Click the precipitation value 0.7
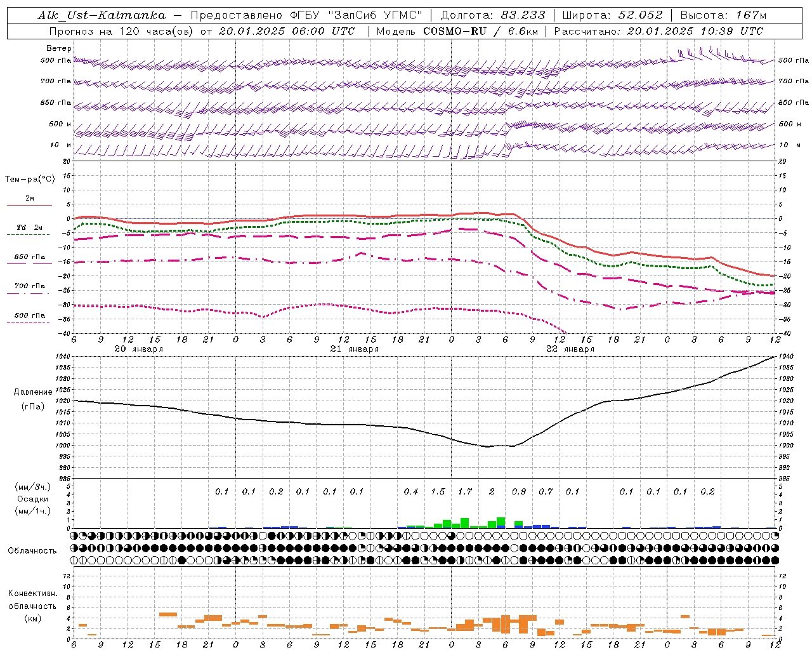This screenshot has width=812, height=650. tap(546, 491)
